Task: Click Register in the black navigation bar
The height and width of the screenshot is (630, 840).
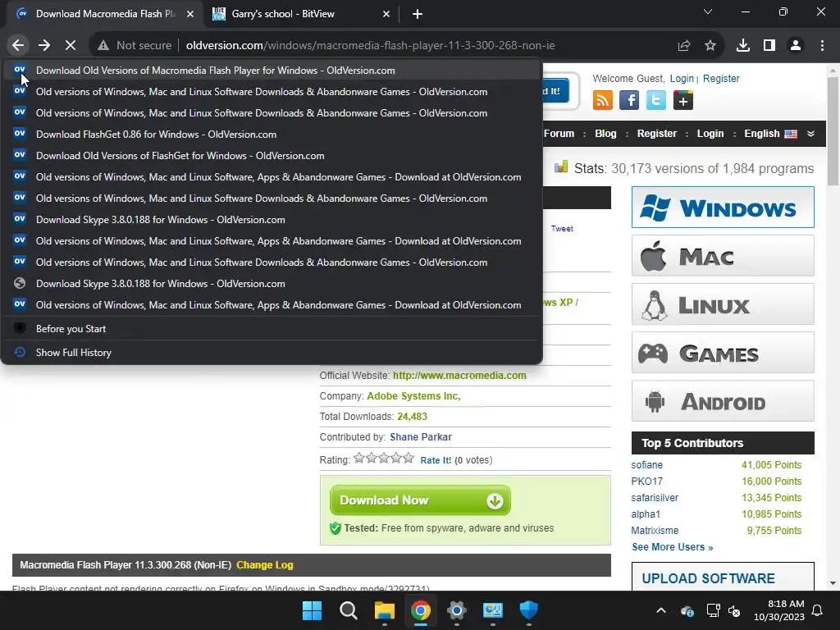Action: point(657,134)
